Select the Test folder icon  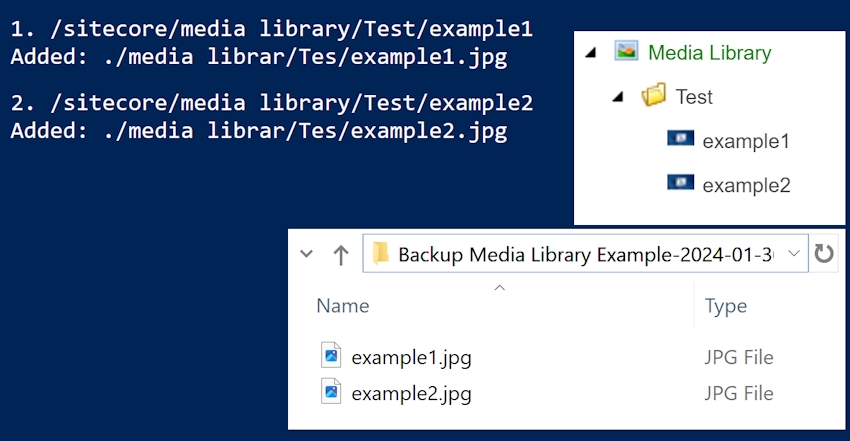click(654, 95)
